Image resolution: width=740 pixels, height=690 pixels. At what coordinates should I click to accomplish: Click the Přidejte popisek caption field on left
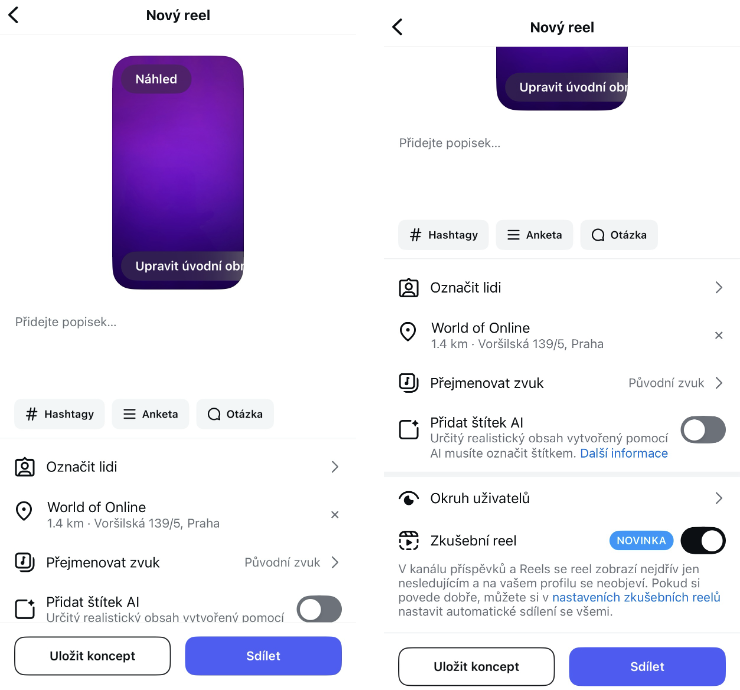[x=178, y=347]
